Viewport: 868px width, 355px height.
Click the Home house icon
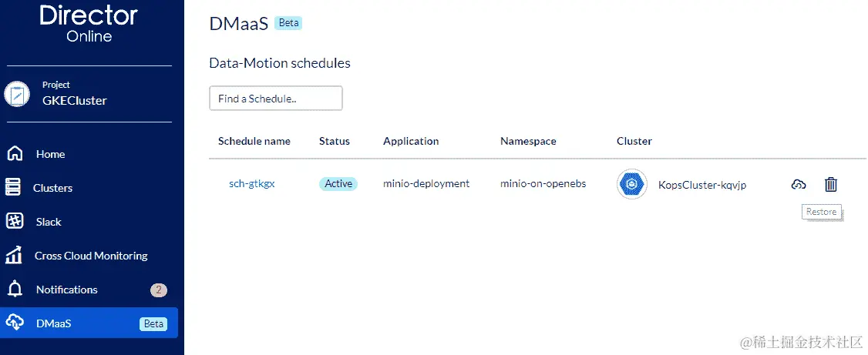pyautogui.click(x=15, y=154)
